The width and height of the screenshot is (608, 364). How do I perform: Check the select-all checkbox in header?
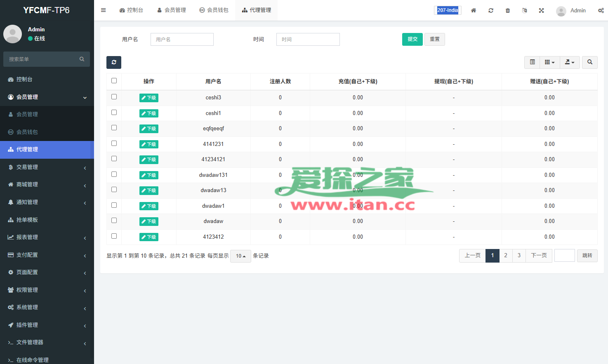(114, 81)
